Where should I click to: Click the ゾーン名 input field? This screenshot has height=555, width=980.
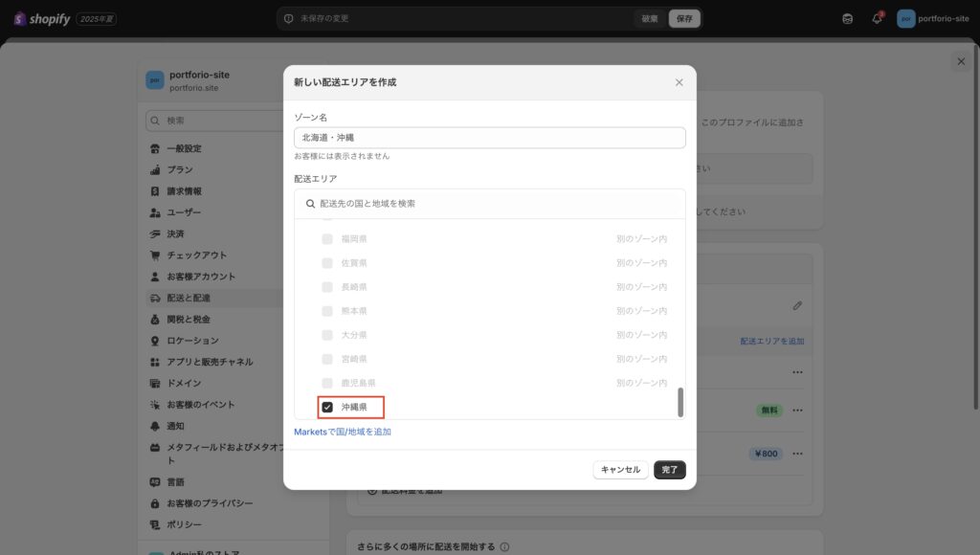489,138
